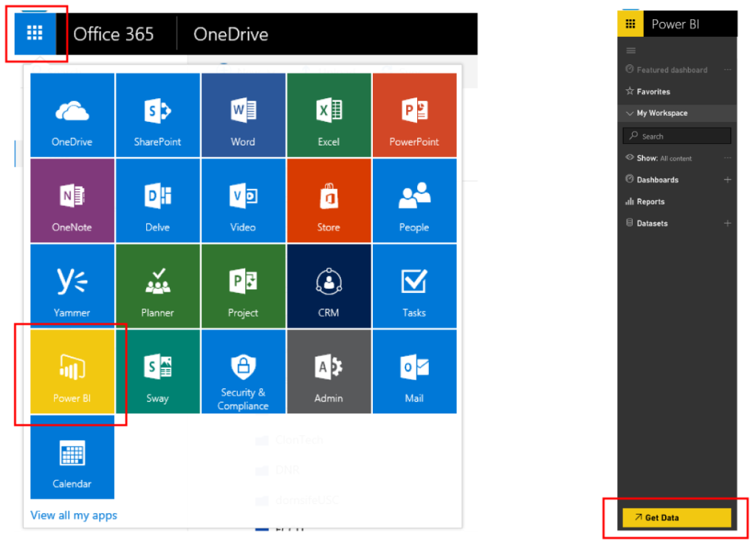Click the Get Data button
Screen dimensions: 756x547
[677, 517]
